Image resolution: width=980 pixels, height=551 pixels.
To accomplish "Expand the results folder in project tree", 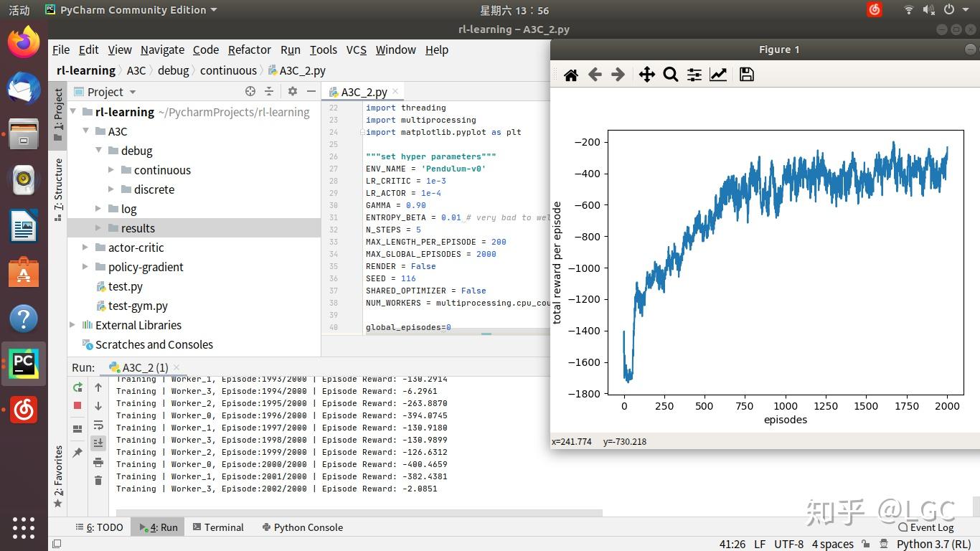I will pos(99,228).
